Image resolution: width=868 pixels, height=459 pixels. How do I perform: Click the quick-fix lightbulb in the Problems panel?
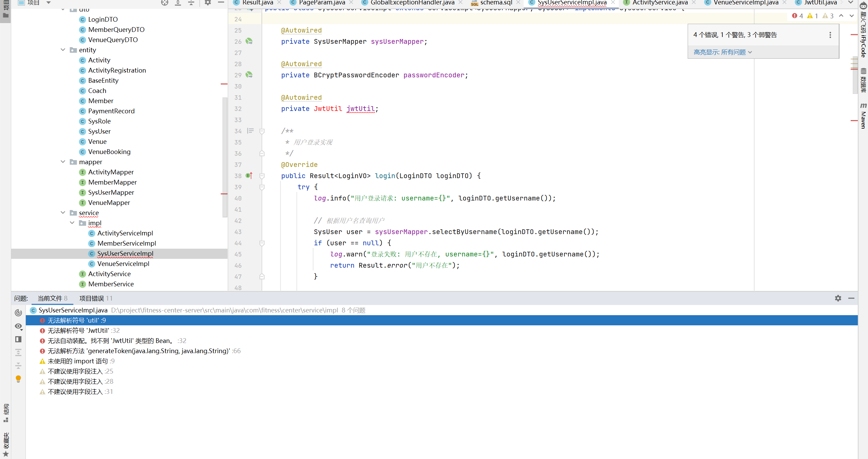[x=18, y=379]
